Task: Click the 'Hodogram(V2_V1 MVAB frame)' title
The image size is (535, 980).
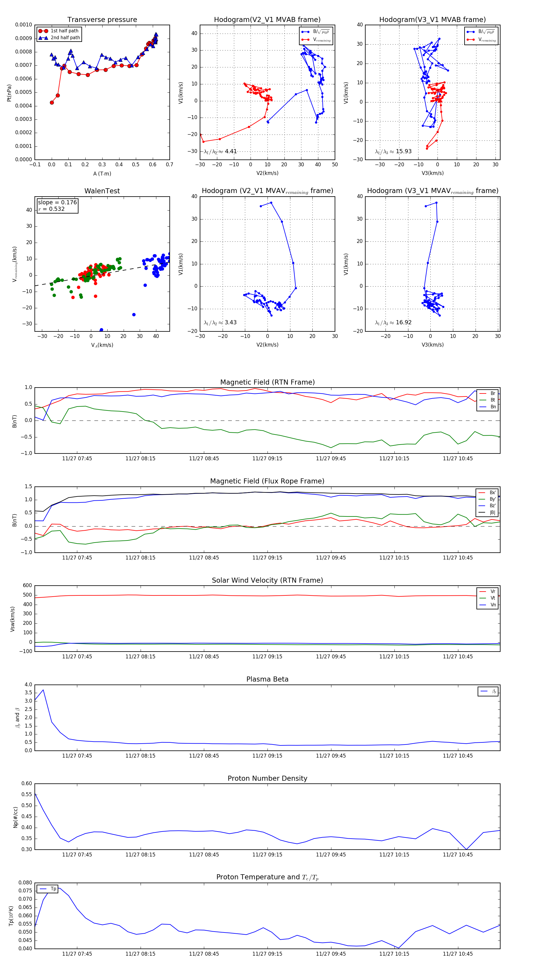Action: (x=267, y=19)
